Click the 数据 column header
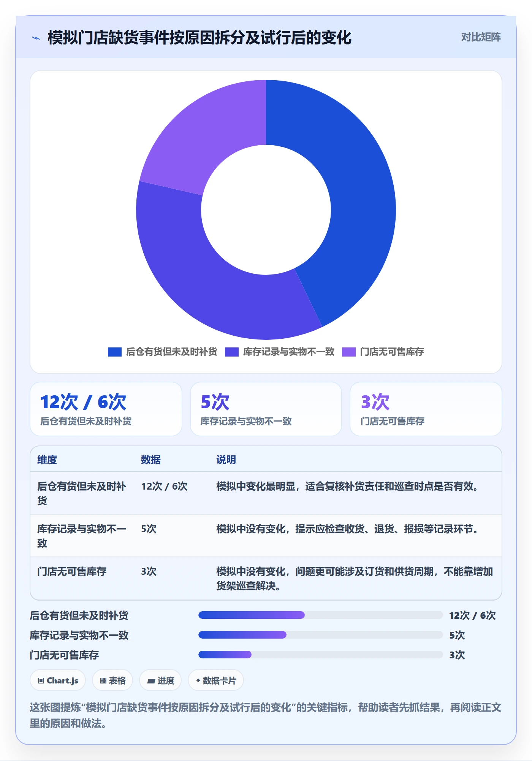The width and height of the screenshot is (532, 761). click(x=150, y=460)
